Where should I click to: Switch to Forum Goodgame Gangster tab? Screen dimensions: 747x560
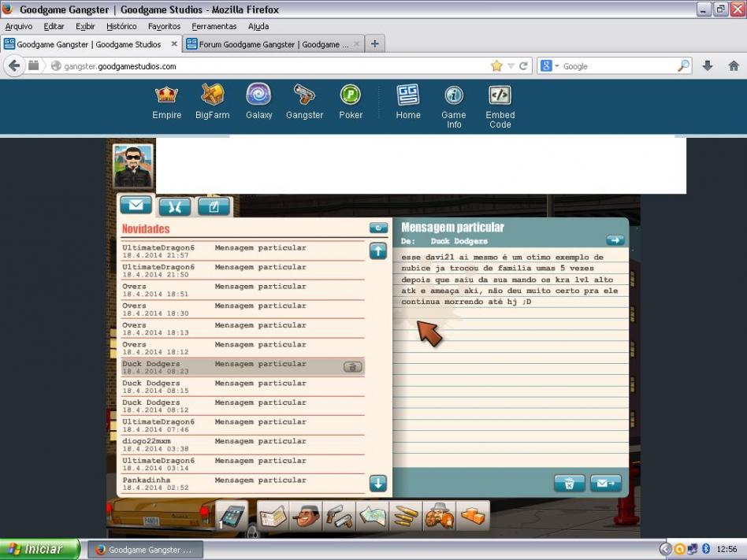click(273, 44)
